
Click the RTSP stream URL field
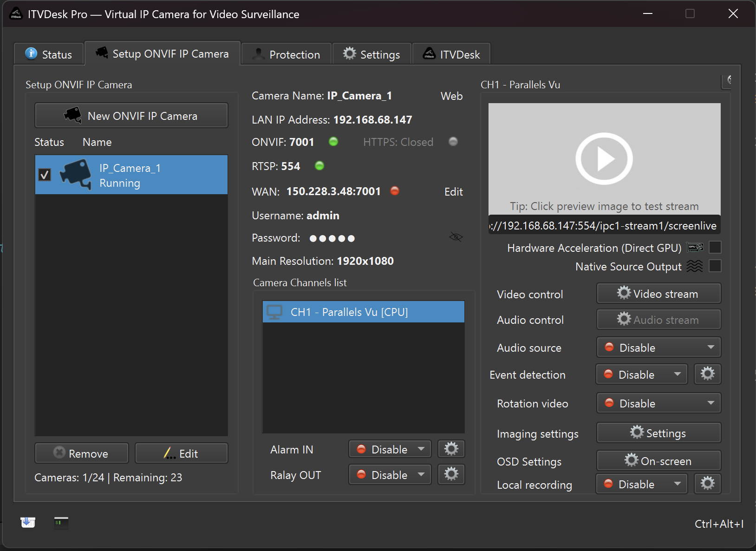pos(605,226)
